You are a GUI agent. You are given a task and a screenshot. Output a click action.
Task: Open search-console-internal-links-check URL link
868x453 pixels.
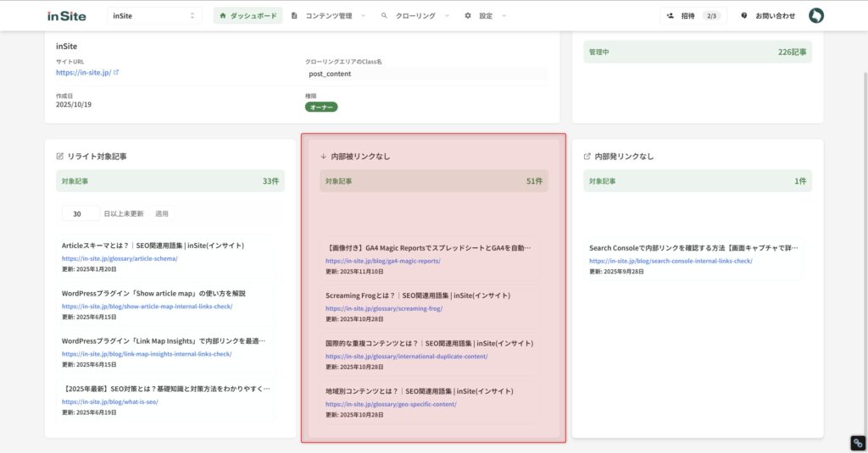point(671,261)
